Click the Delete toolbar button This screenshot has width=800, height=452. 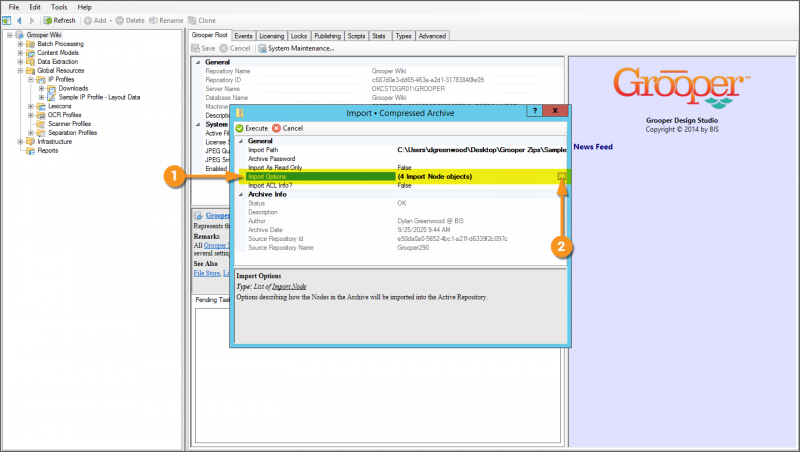click(130, 20)
